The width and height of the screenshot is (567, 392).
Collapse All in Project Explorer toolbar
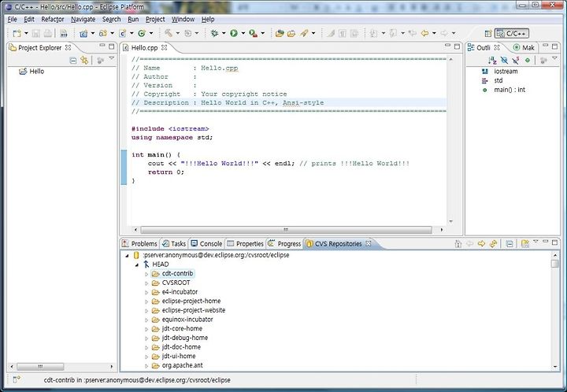73,61
